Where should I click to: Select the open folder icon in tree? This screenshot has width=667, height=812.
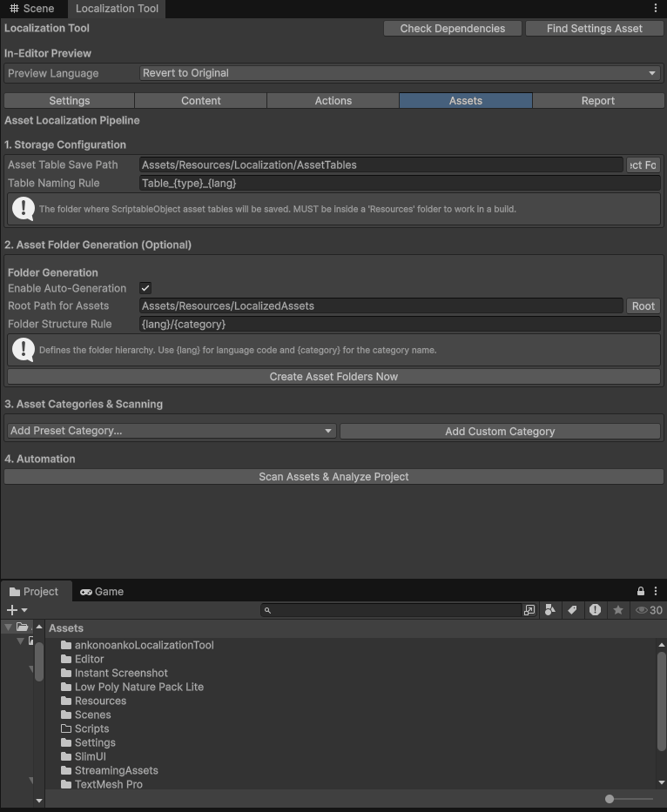[23, 627]
